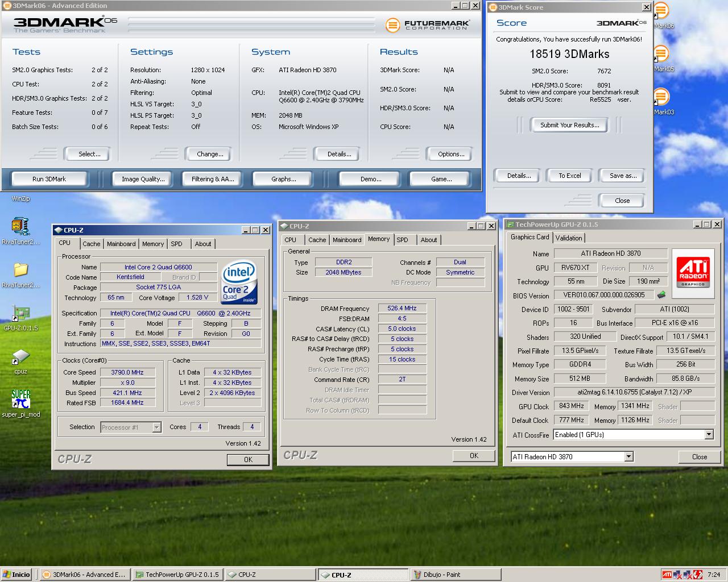Click Command Rate 2T field
Viewport: 728px width, 582px height.
click(402, 380)
